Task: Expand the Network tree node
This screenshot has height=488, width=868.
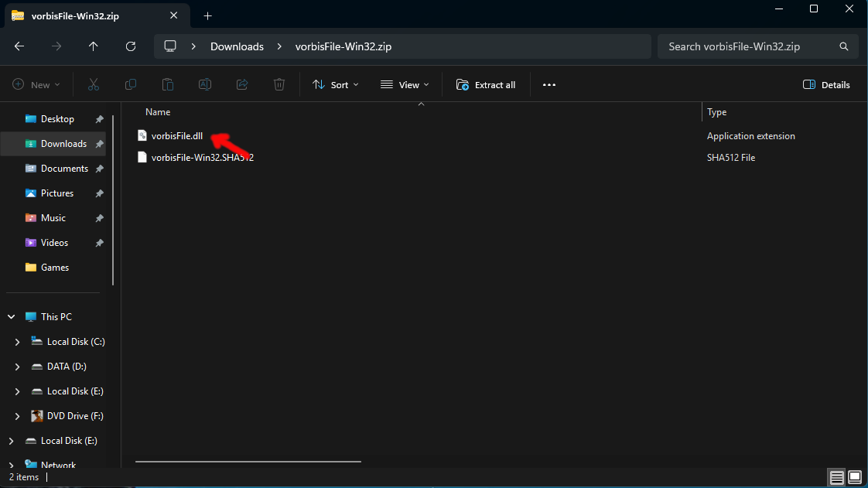Action: (x=11, y=465)
